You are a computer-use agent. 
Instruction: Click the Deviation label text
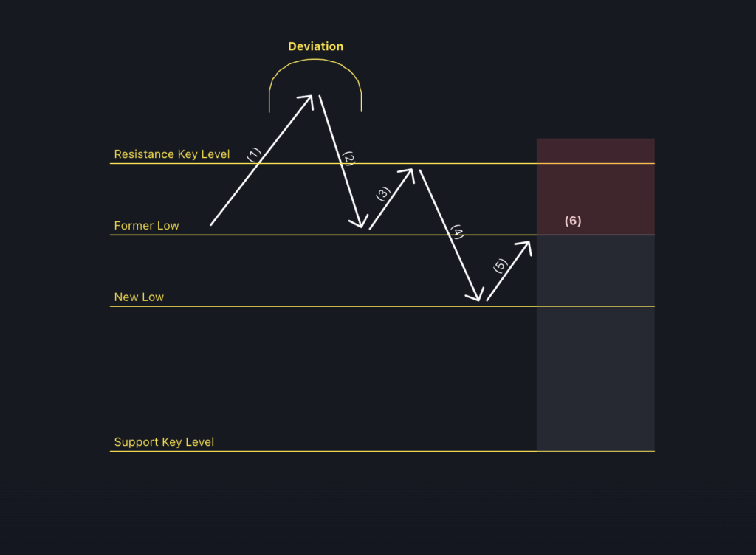315,46
